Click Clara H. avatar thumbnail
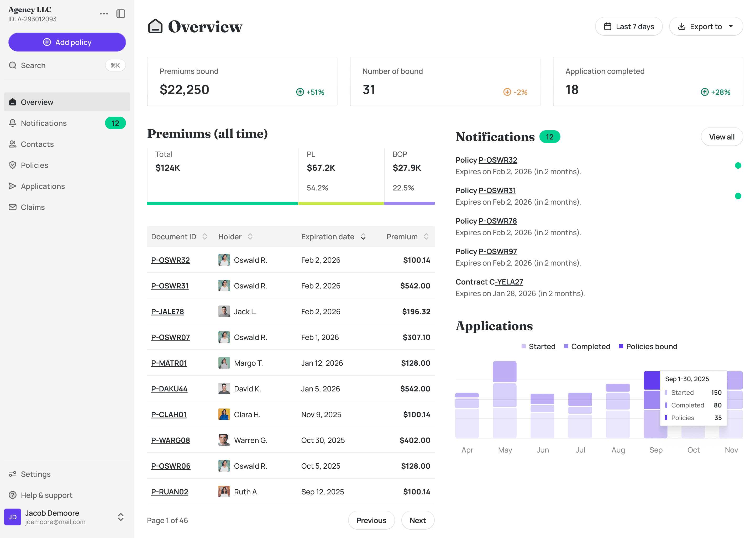756x538 pixels. [224, 415]
